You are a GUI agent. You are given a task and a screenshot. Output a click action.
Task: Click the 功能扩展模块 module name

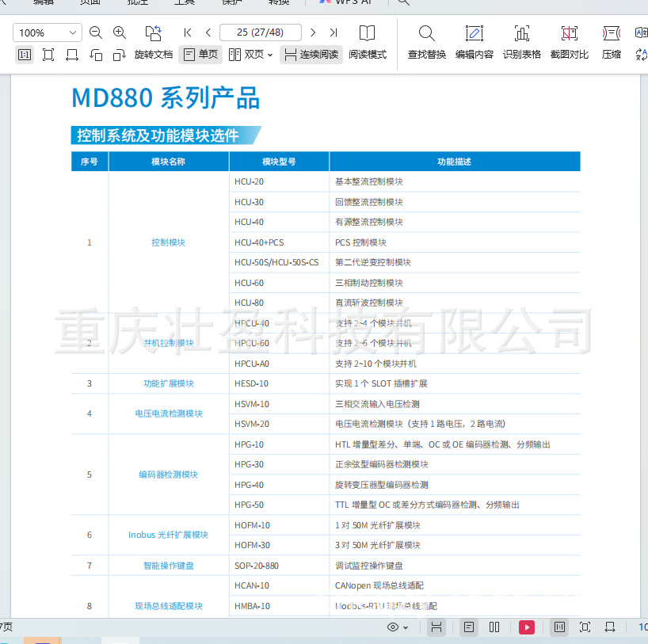click(x=168, y=383)
